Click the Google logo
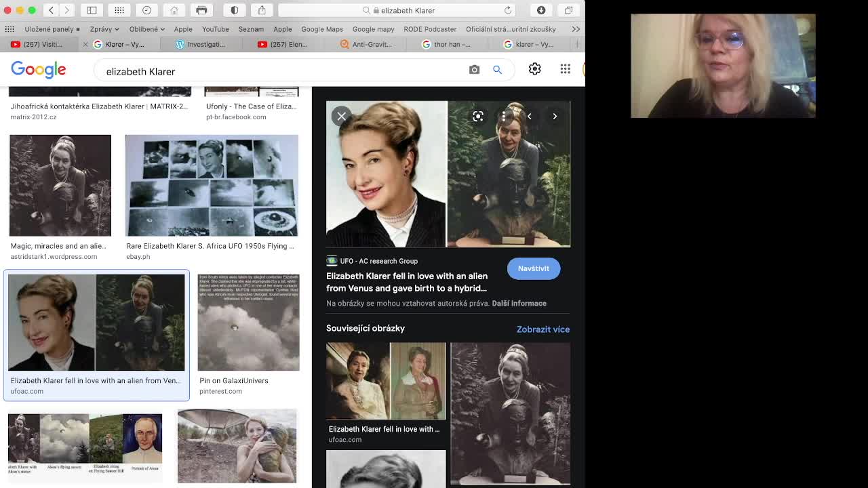 click(38, 69)
